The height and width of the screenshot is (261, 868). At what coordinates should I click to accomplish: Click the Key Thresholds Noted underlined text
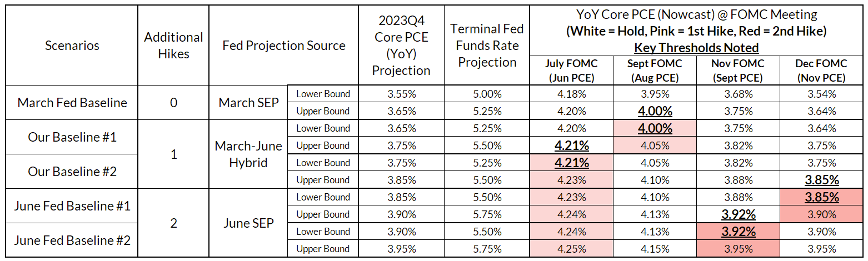[x=696, y=48]
